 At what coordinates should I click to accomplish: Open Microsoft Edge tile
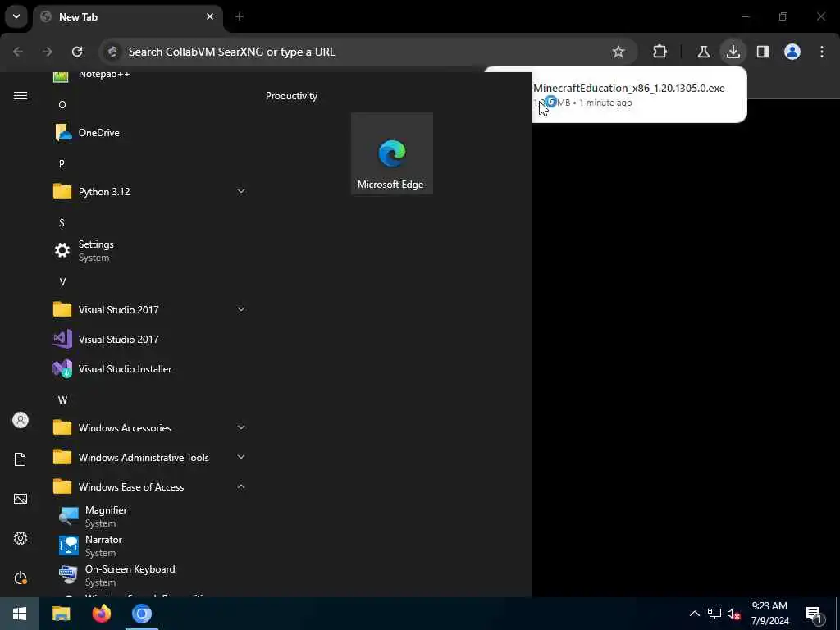pos(391,153)
